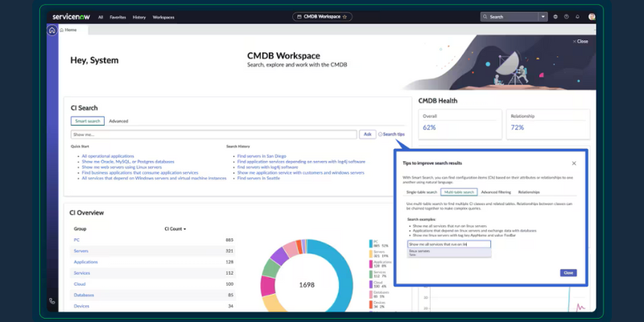Viewport: 644px width, 322px height.
Task: Close the search tips dialog with X
Action: (x=574, y=163)
